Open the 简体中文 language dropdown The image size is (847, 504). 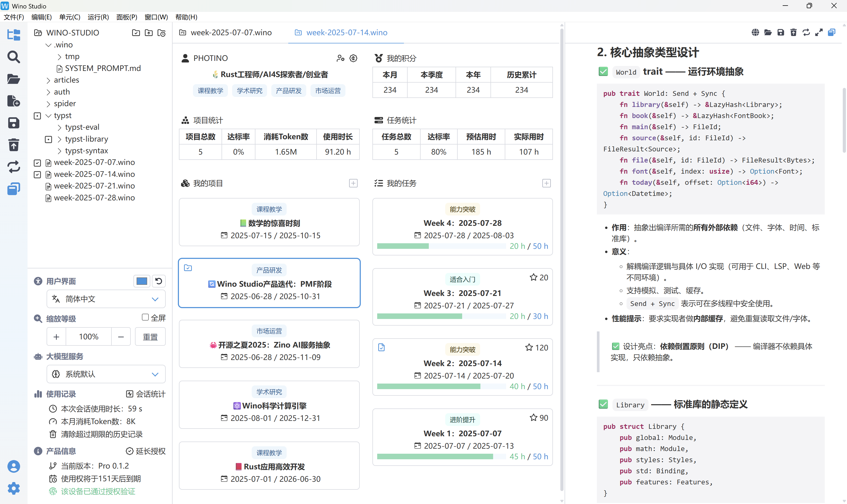coord(106,299)
